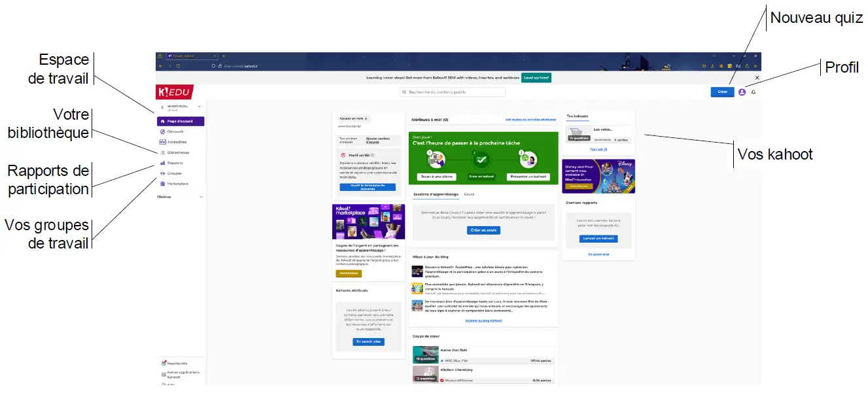Open Nouveautés in the sidebar footer
Viewport: 868px width, 395px height.
coord(174,363)
